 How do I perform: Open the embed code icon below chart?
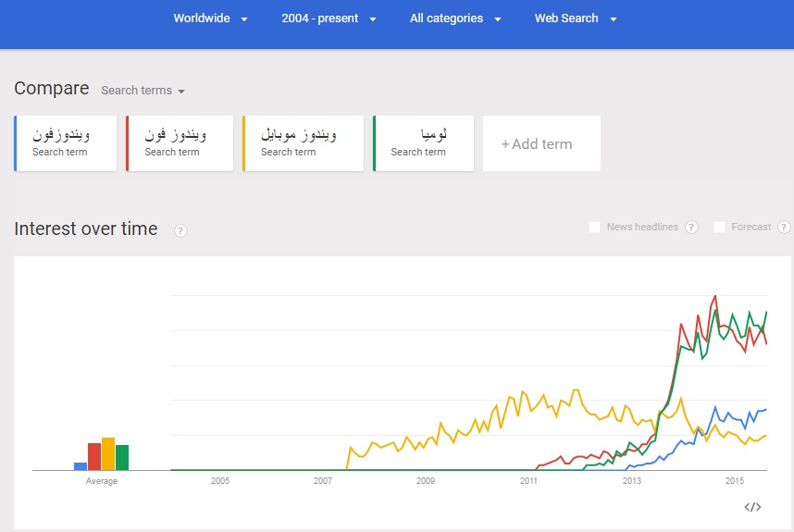[752, 506]
